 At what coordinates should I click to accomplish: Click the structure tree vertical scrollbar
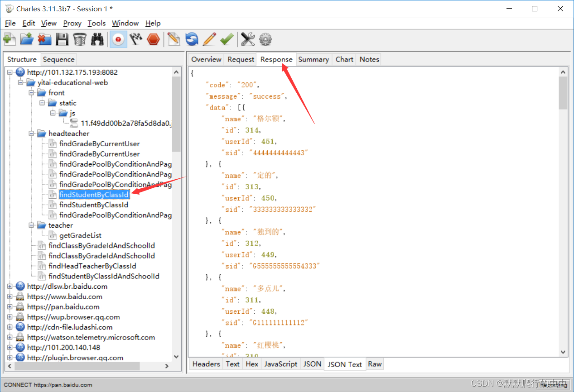[x=176, y=113]
